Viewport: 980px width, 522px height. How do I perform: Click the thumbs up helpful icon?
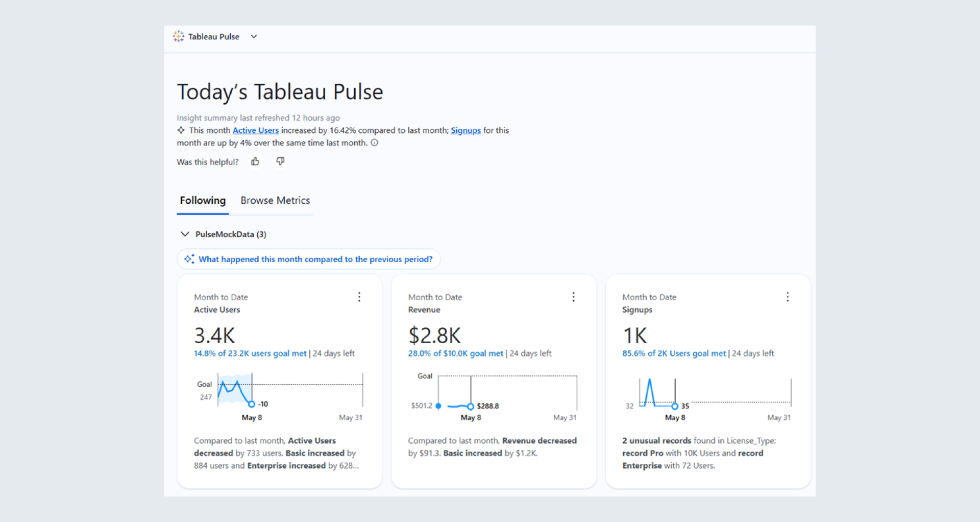(255, 161)
